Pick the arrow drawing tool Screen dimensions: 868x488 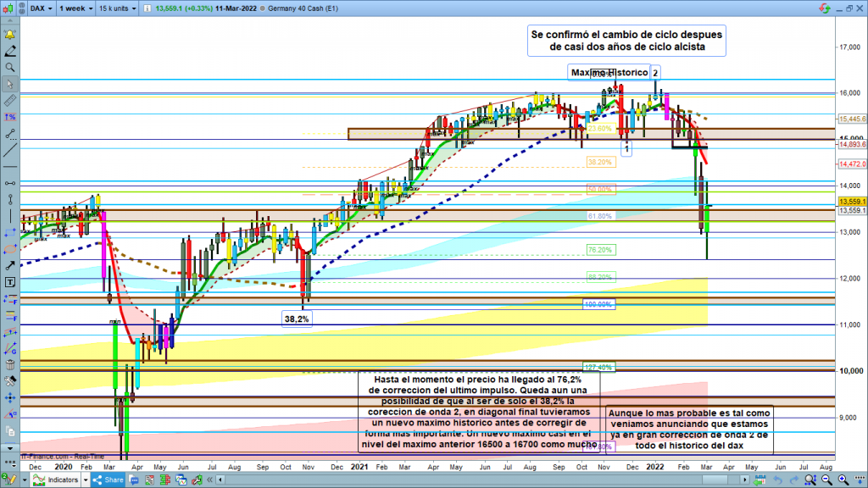(x=10, y=265)
